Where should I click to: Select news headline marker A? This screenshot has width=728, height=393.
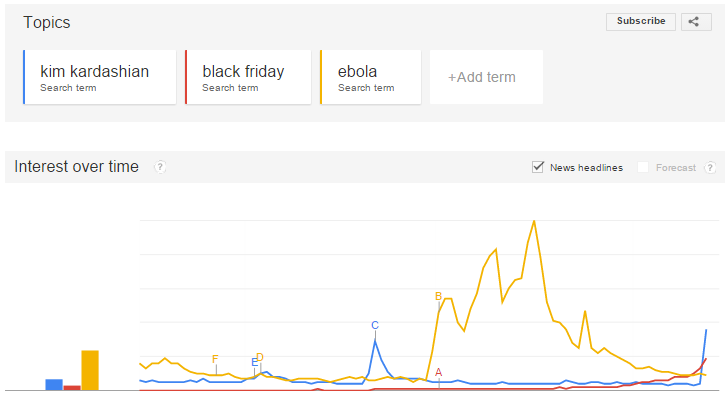(438, 373)
